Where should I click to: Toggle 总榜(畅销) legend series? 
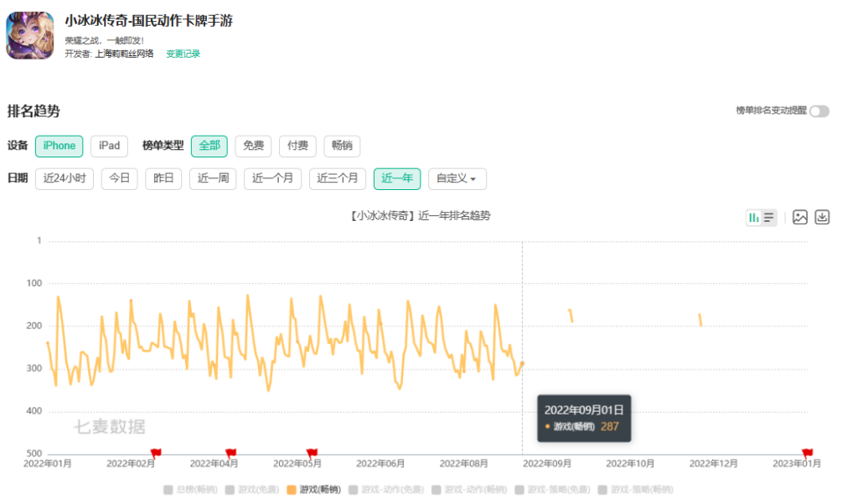[190, 490]
